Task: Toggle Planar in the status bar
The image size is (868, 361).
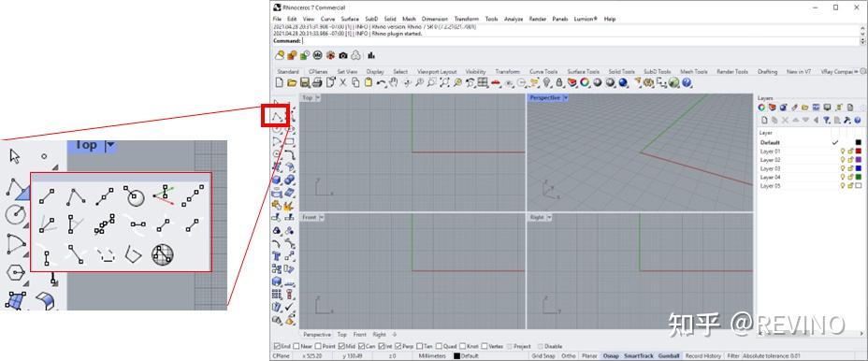Action: tap(589, 355)
